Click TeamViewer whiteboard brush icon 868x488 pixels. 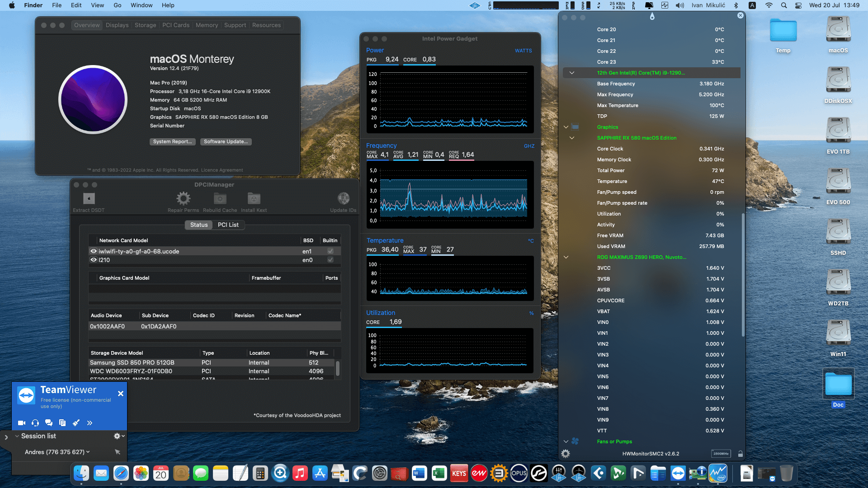(x=76, y=423)
